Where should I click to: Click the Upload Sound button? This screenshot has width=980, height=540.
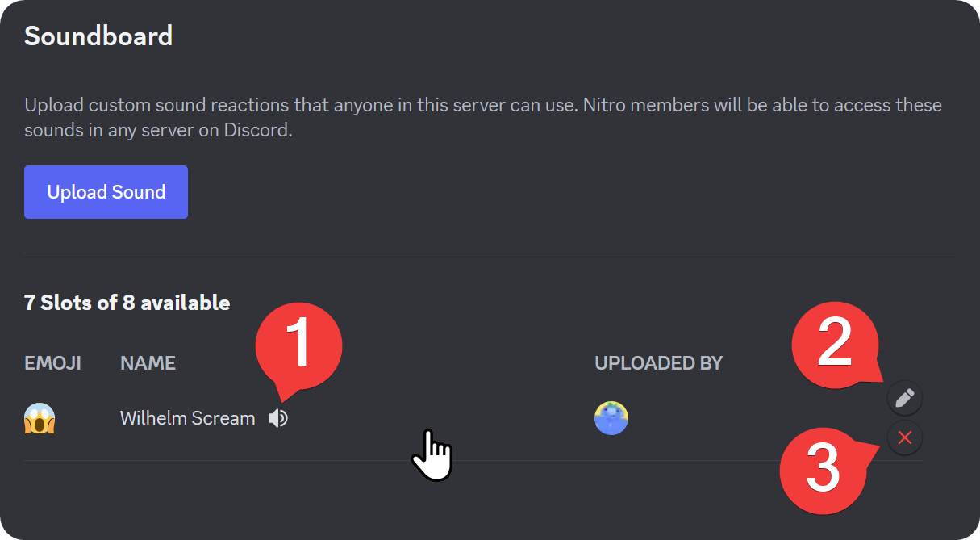(x=106, y=192)
